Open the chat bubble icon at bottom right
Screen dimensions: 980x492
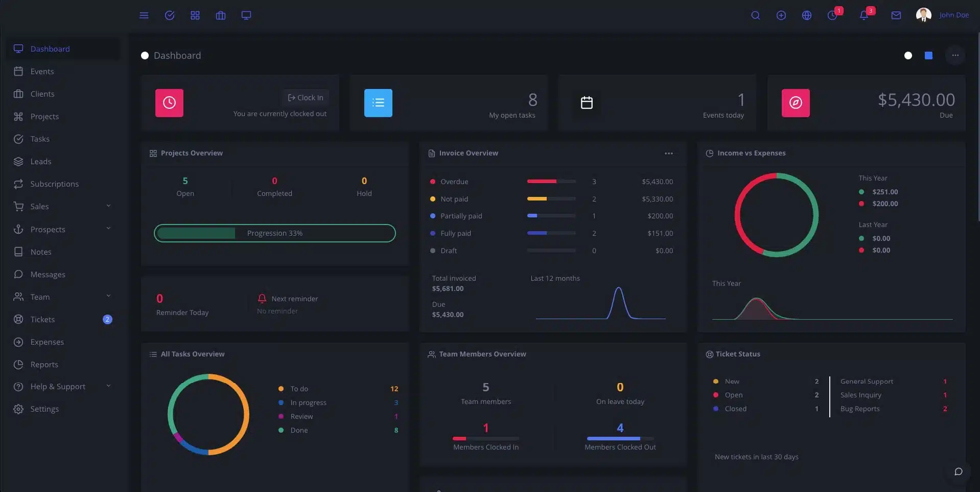pyautogui.click(x=959, y=472)
